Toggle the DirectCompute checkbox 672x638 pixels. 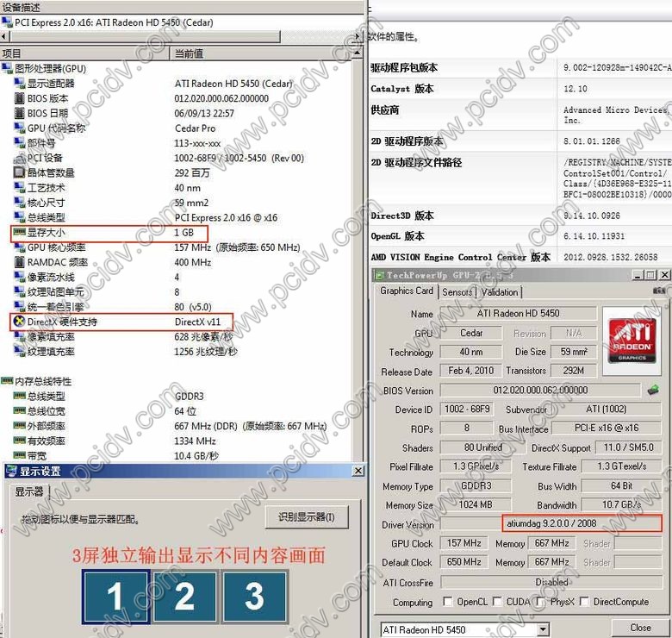pos(584,602)
